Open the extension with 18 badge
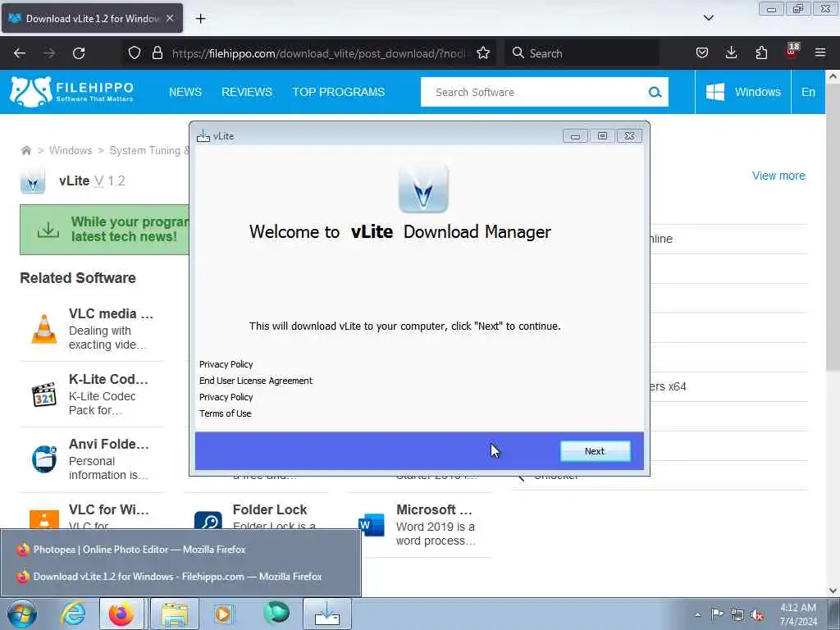The width and height of the screenshot is (840, 630). (x=792, y=51)
